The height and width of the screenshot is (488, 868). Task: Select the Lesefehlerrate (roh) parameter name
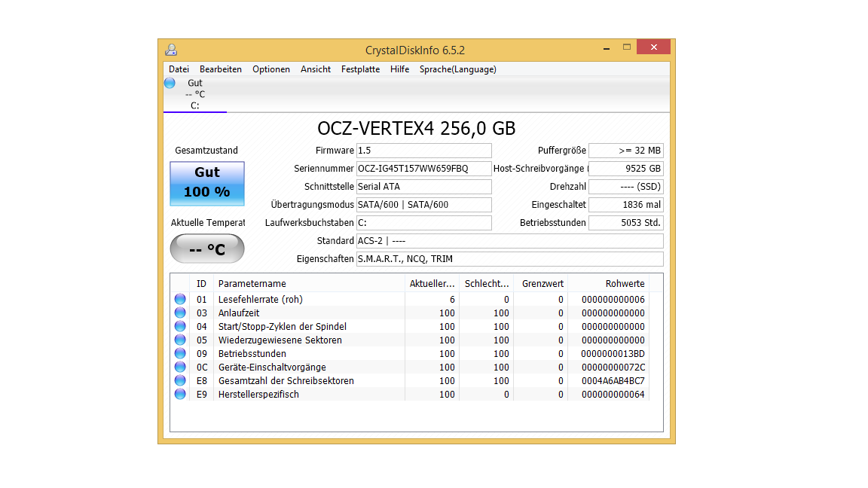point(260,299)
